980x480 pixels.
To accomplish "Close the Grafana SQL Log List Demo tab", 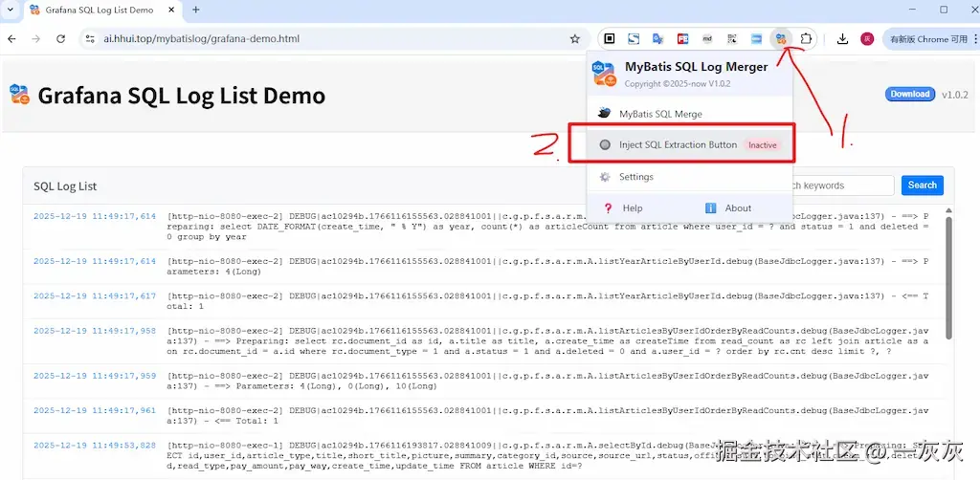I will 170,10.
